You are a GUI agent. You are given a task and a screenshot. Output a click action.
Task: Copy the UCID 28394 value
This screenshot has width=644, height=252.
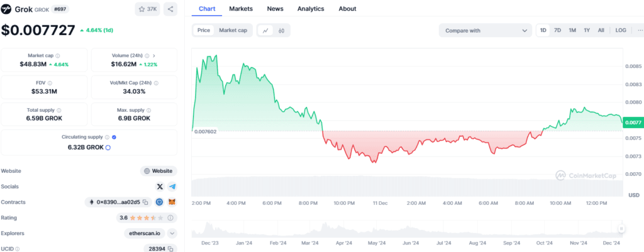(170, 249)
